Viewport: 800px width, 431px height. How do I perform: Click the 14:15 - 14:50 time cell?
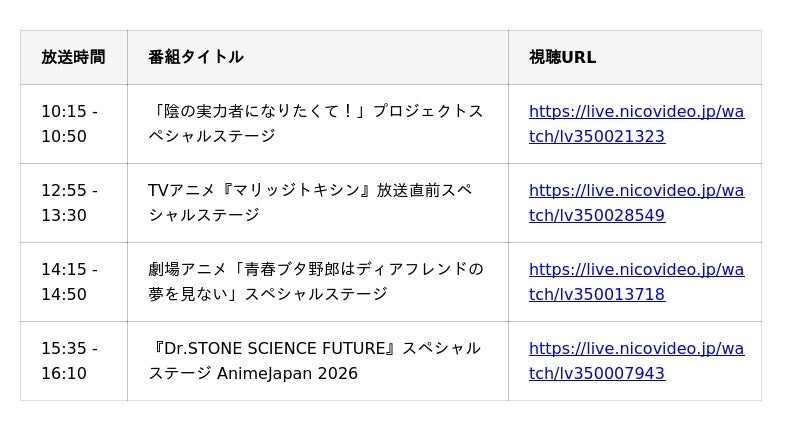pos(69,282)
